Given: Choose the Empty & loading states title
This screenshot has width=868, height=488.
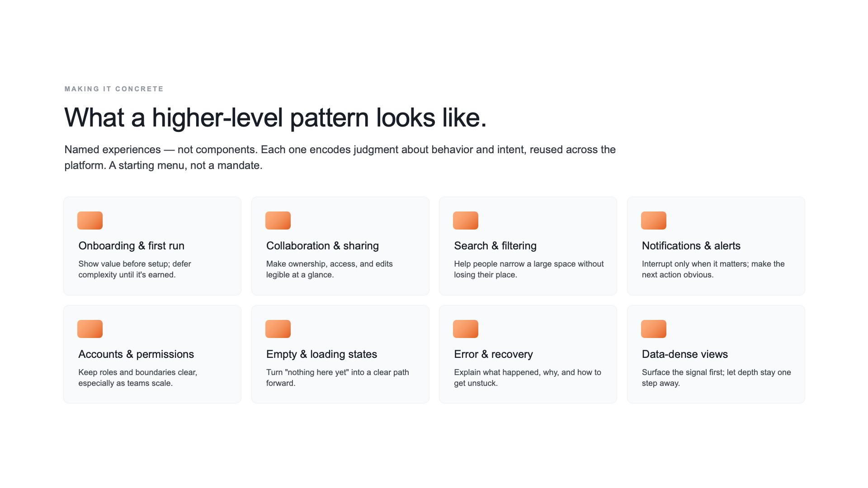Looking at the screenshot, I should [x=321, y=354].
